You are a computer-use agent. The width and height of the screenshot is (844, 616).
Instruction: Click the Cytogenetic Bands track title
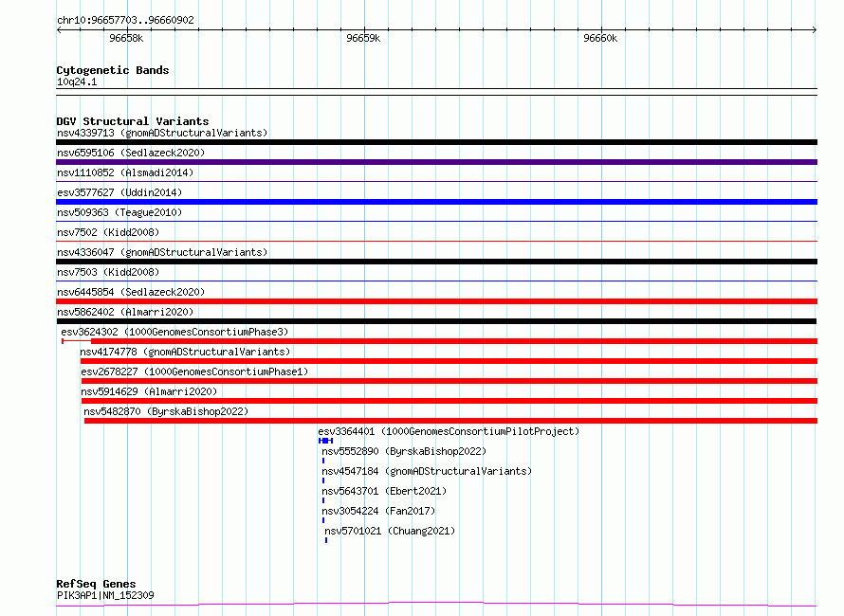(113, 70)
